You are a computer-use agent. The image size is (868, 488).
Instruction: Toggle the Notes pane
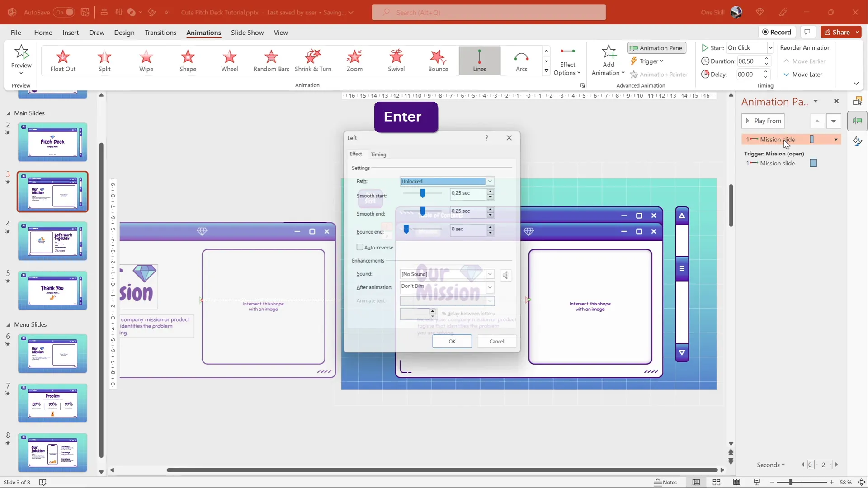(x=665, y=482)
